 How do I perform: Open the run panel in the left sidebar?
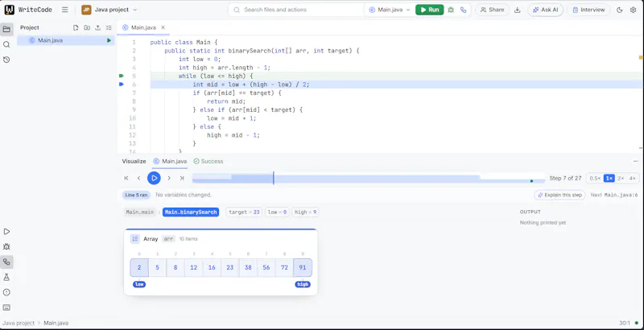pos(6,232)
